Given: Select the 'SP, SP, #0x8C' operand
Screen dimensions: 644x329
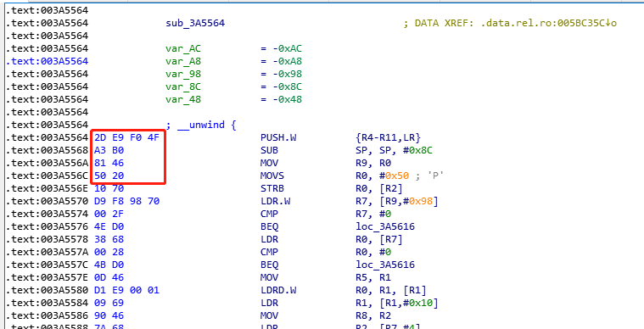Looking at the screenshot, I should [394, 151].
